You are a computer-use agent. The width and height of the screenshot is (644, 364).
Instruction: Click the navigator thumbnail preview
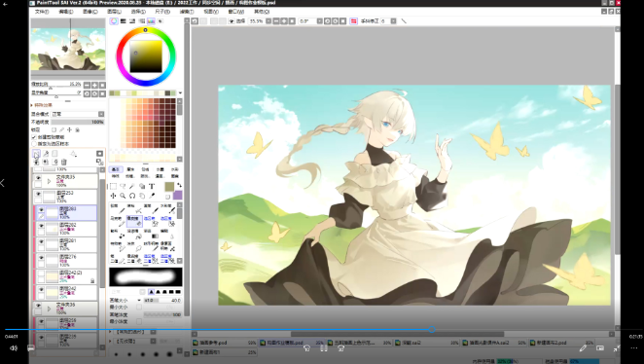coord(68,50)
